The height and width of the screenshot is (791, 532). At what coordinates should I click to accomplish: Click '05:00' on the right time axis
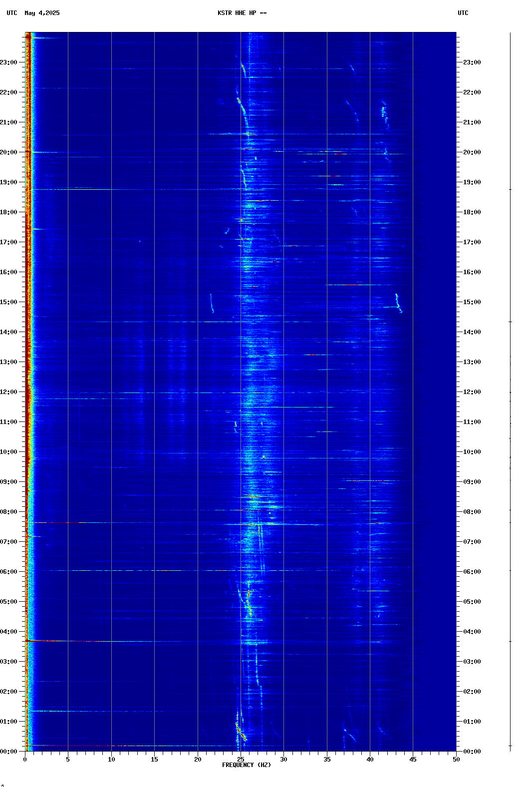[x=472, y=602]
